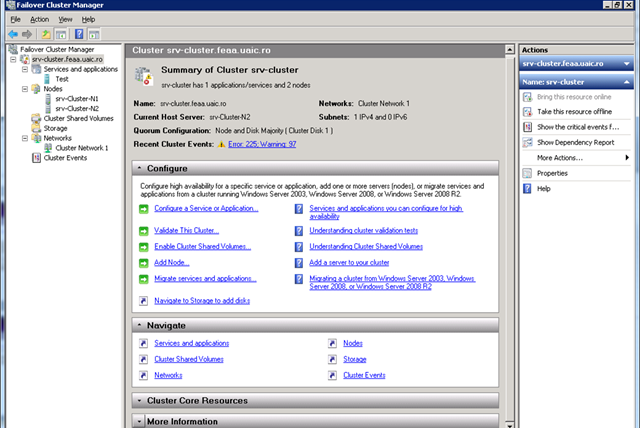Expand the Cluster Core Resources section
The height and width of the screenshot is (428, 640).
(x=141, y=400)
